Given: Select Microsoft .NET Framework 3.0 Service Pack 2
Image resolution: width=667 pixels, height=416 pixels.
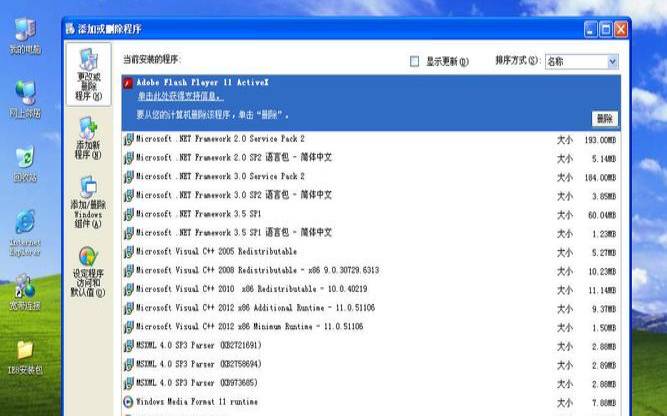Looking at the screenshot, I should (x=371, y=177).
